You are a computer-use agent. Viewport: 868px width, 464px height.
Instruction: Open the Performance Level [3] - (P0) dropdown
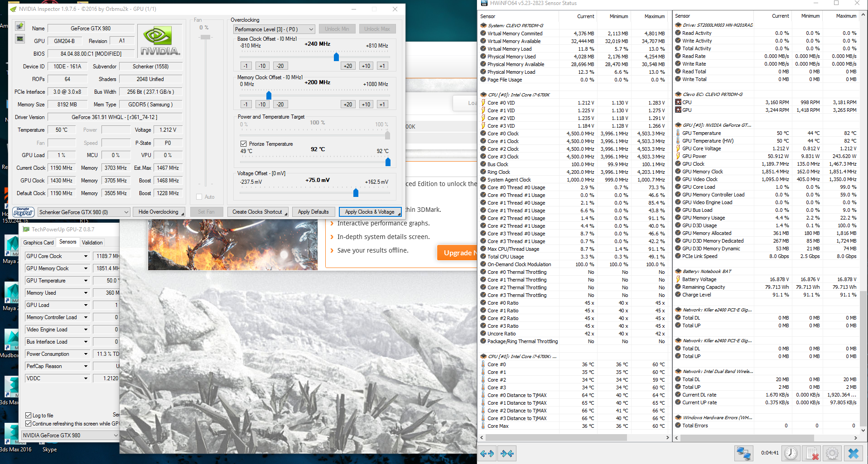coord(274,29)
